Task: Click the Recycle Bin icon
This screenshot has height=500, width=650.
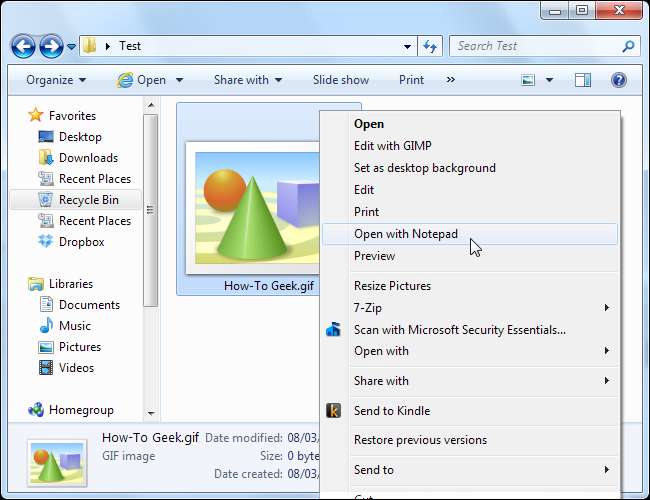Action: pos(46,199)
